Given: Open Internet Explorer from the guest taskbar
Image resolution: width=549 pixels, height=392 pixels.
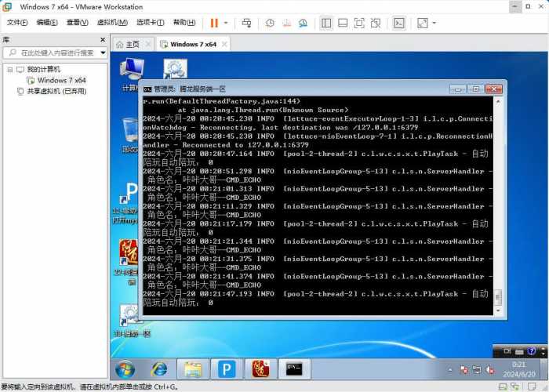Looking at the screenshot, I should (159, 369).
